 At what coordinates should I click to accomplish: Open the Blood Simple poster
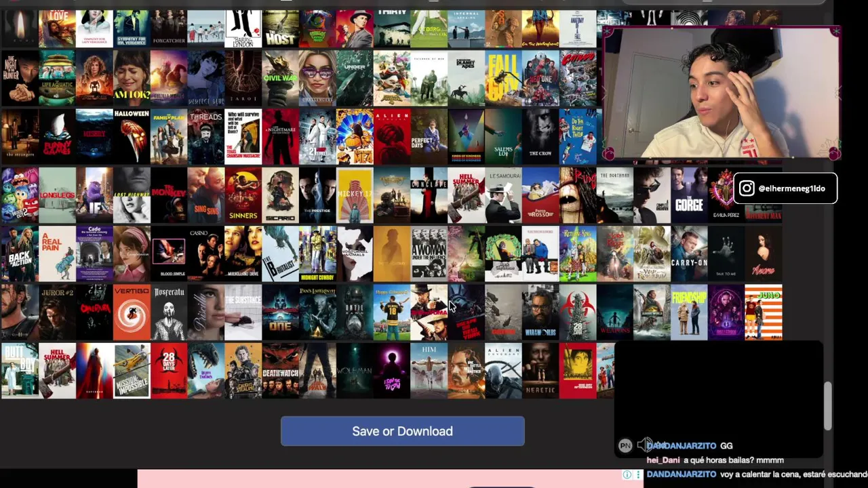coord(169,253)
